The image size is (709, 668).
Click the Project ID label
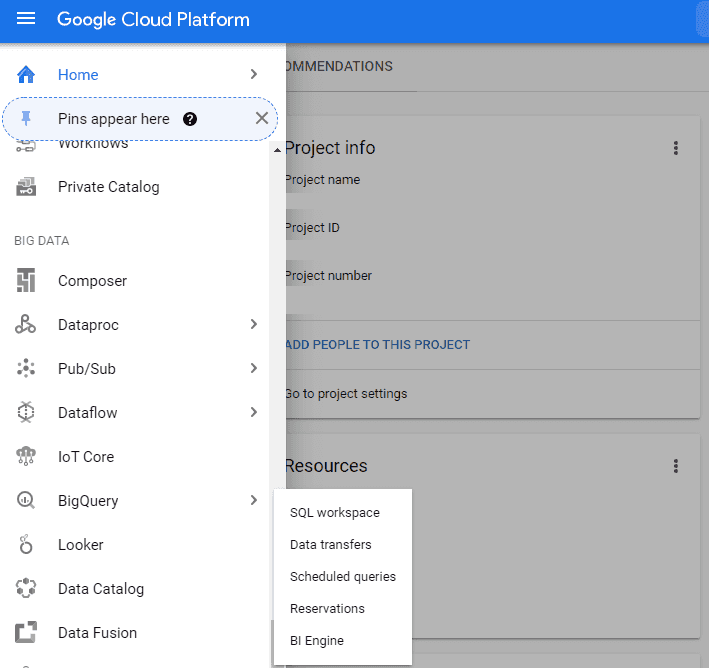[x=312, y=227]
